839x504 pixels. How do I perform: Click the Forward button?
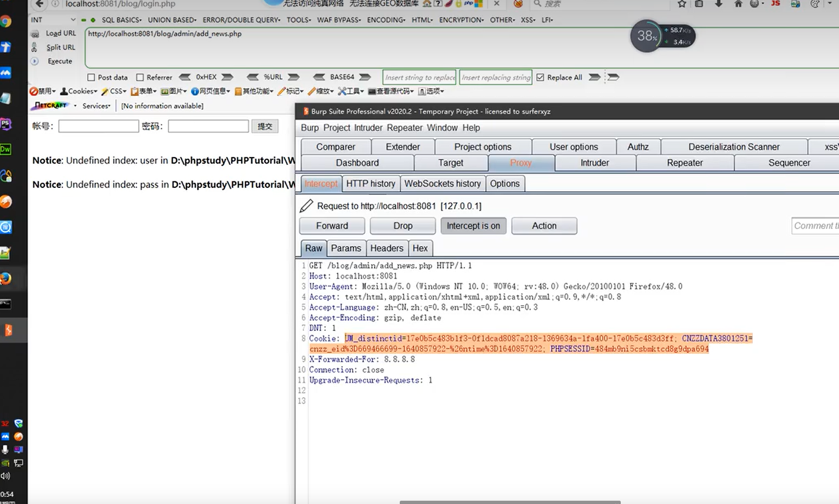coord(332,226)
